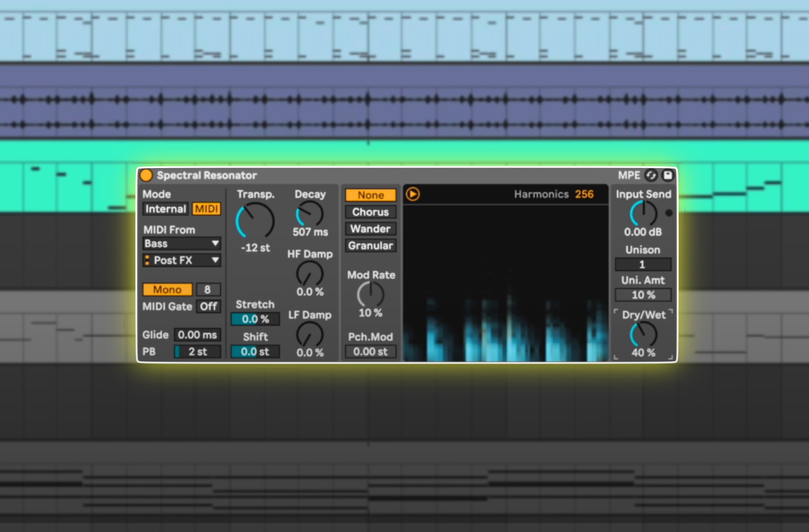Select the Granular modulation mode
809x532 pixels.
[370, 246]
